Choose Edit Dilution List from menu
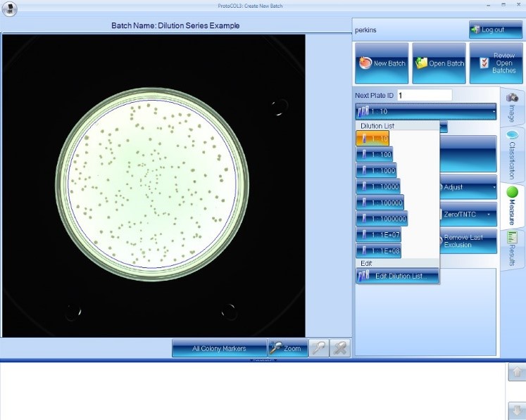 398,276
